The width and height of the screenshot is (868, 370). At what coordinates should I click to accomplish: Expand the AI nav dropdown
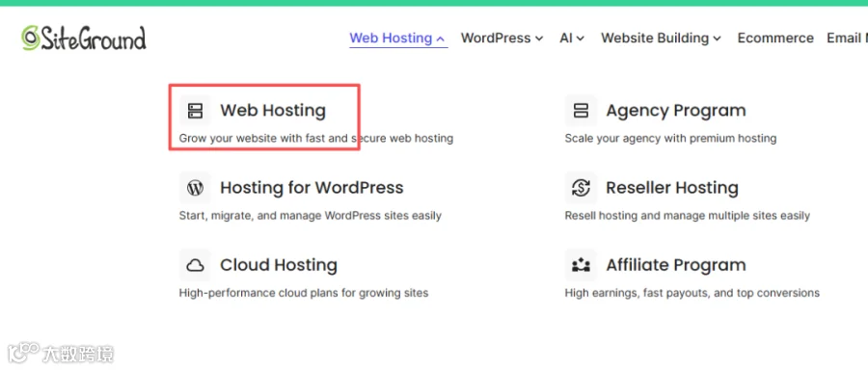(572, 39)
